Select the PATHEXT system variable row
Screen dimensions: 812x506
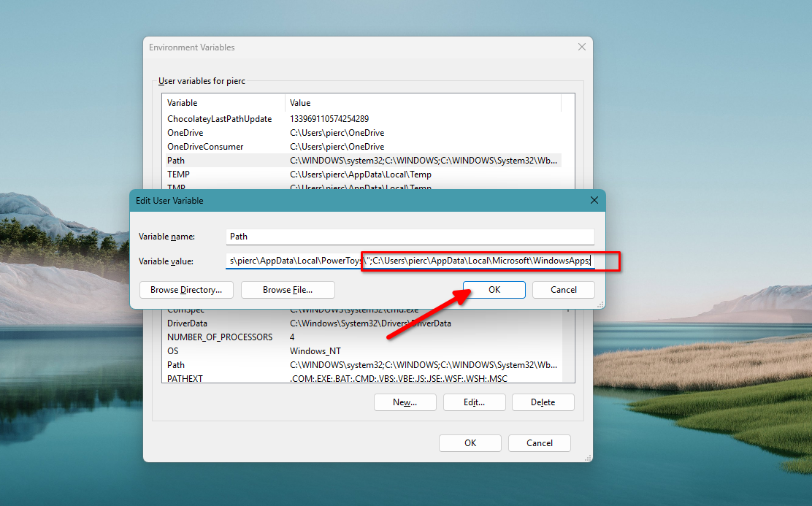[x=219, y=378]
